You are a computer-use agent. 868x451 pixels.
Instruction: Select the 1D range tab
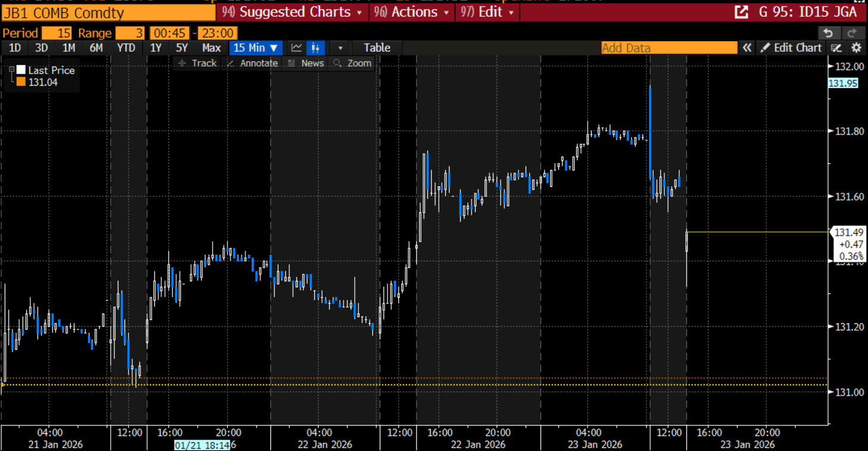[15, 48]
